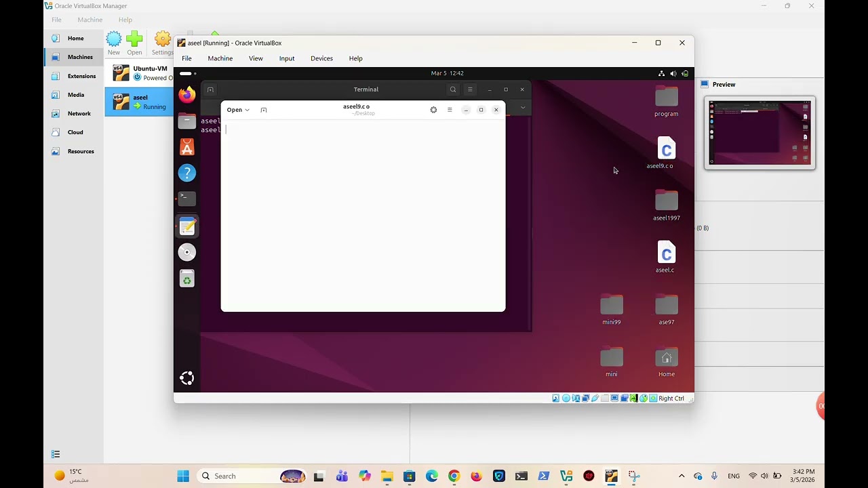This screenshot has height=488, width=868.
Task: Click hard disk activity indicator in VM status bar
Action: pos(556,399)
